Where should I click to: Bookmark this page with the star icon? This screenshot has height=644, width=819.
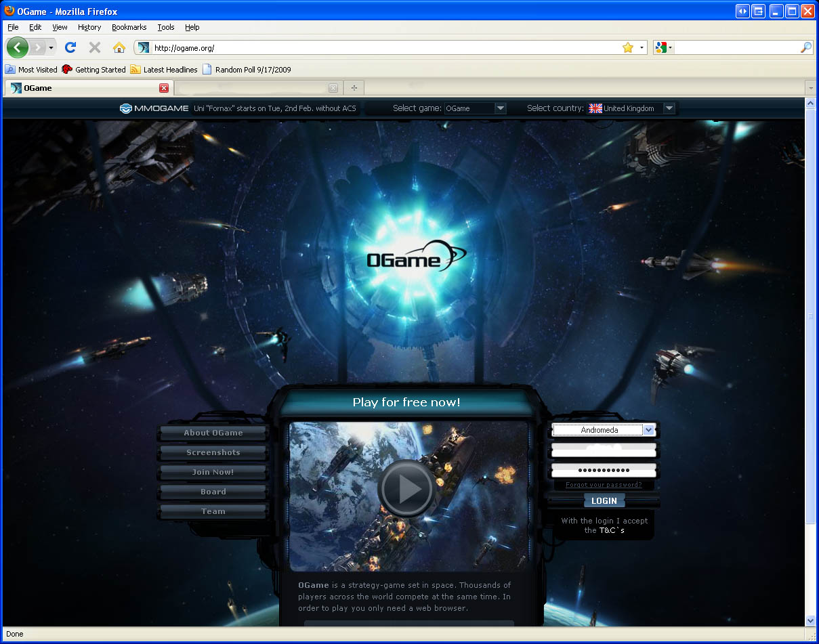pyautogui.click(x=628, y=47)
